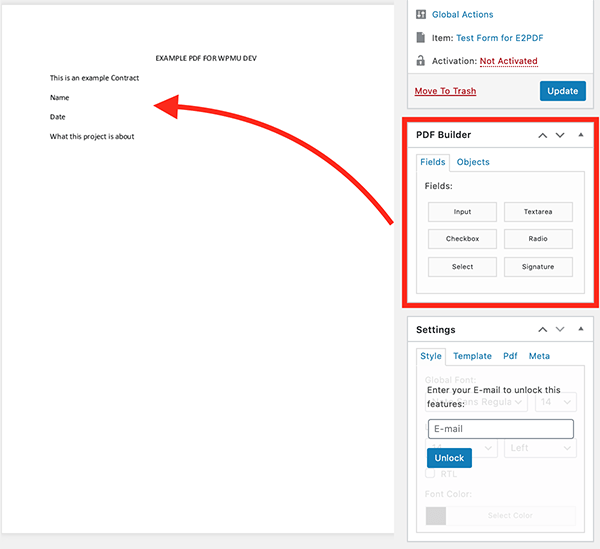
Task: Click the Move To Trash link
Action: pos(445,91)
